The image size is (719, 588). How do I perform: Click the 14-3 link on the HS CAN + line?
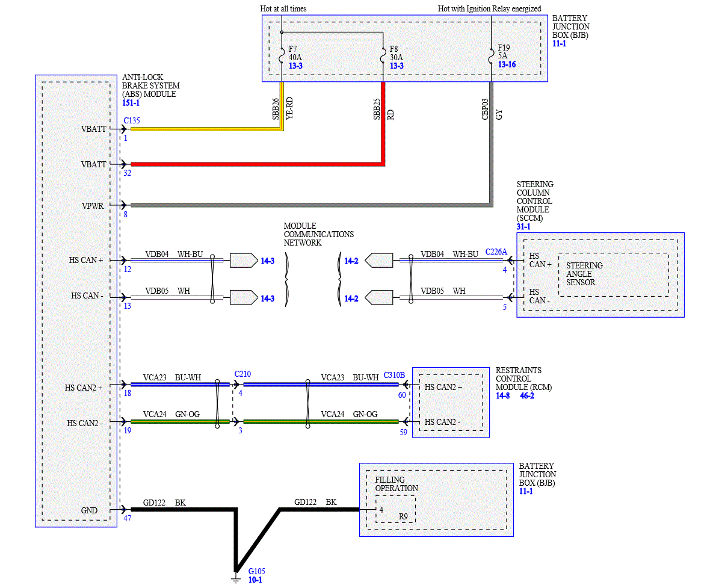tap(267, 261)
